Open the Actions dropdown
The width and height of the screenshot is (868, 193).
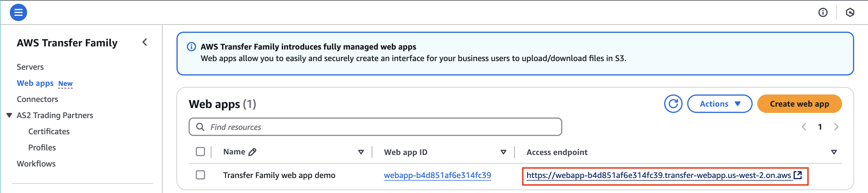click(719, 104)
